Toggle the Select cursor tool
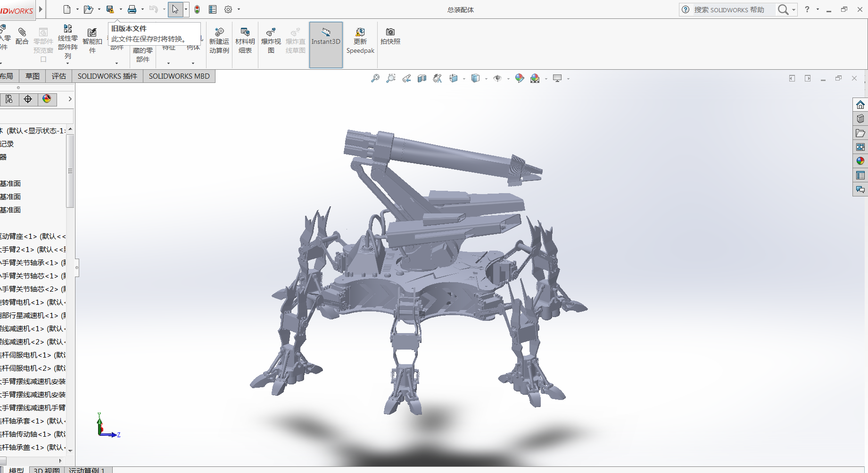The height and width of the screenshot is (473, 868). coord(175,9)
